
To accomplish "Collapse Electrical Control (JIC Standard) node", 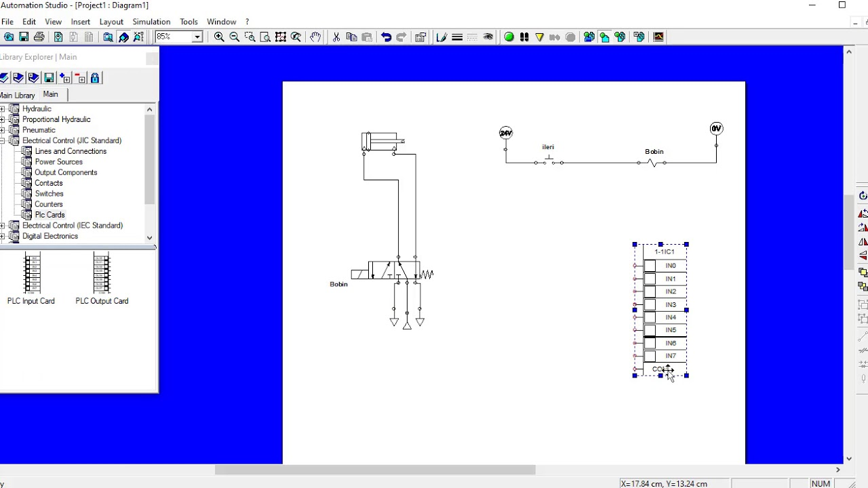I will [x=3, y=141].
